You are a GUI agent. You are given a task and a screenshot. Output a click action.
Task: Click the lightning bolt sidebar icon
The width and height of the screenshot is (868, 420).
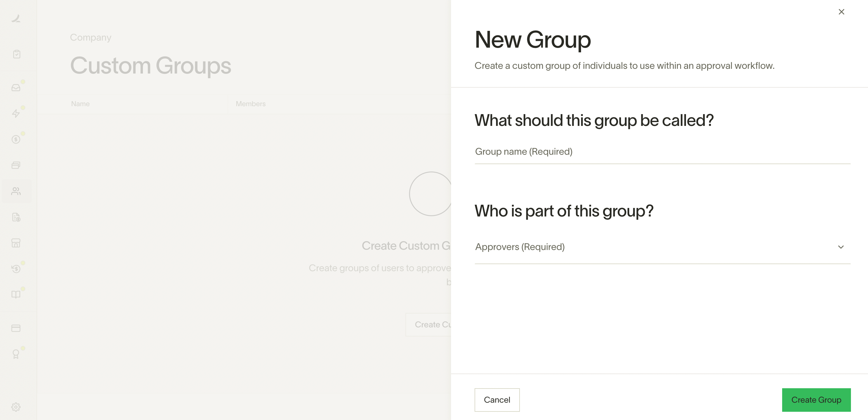point(16,113)
